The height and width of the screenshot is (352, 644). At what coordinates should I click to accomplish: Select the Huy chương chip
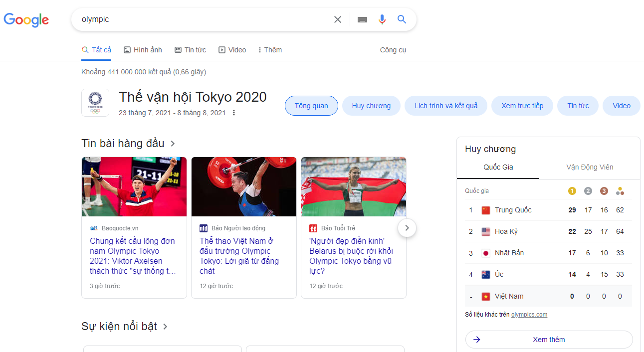click(371, 106)
